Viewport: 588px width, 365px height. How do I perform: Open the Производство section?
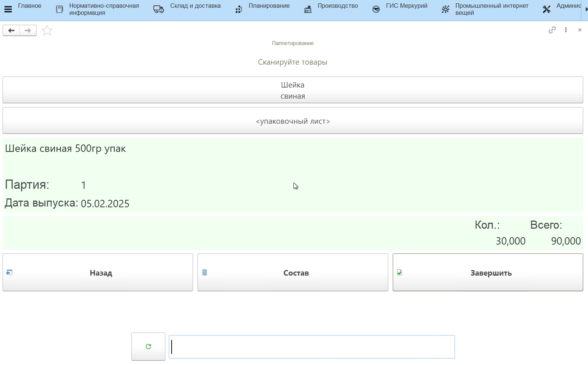(337, 6)
